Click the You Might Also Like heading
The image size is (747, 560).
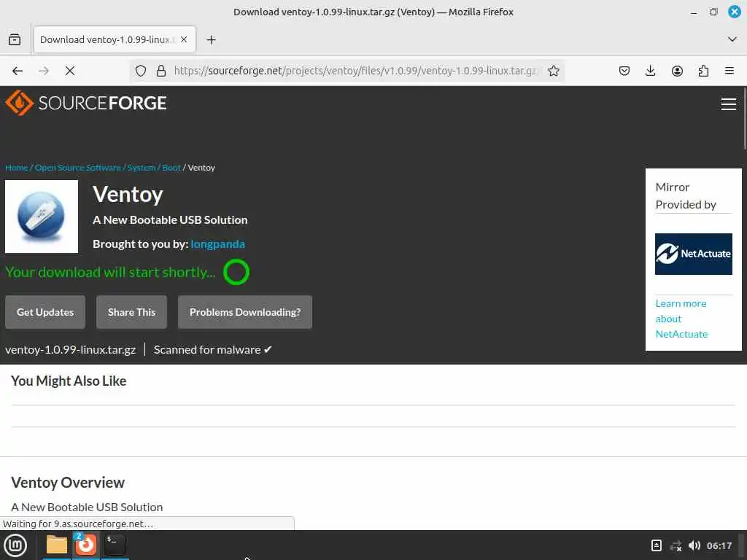tap(69, 381)
